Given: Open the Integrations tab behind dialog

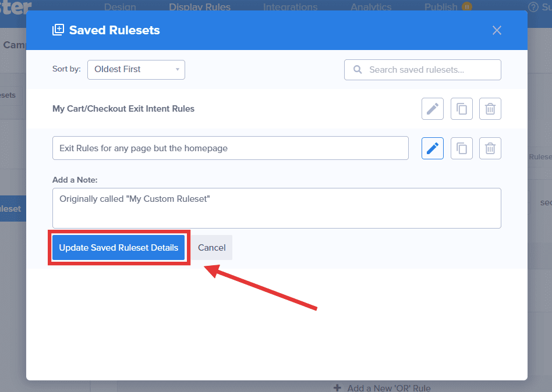Looking at the screenshot, I should (290, 6).
